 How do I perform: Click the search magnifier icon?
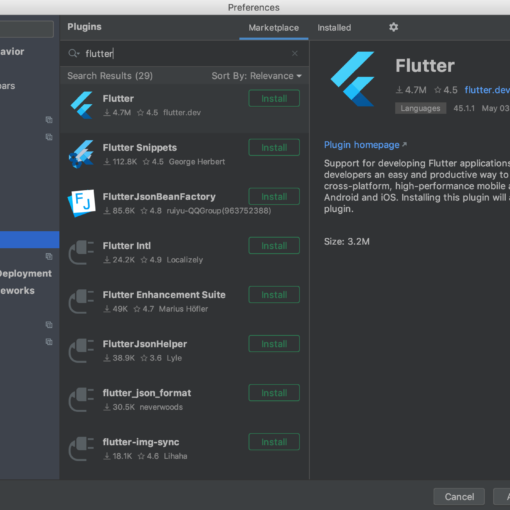[73, 53]
